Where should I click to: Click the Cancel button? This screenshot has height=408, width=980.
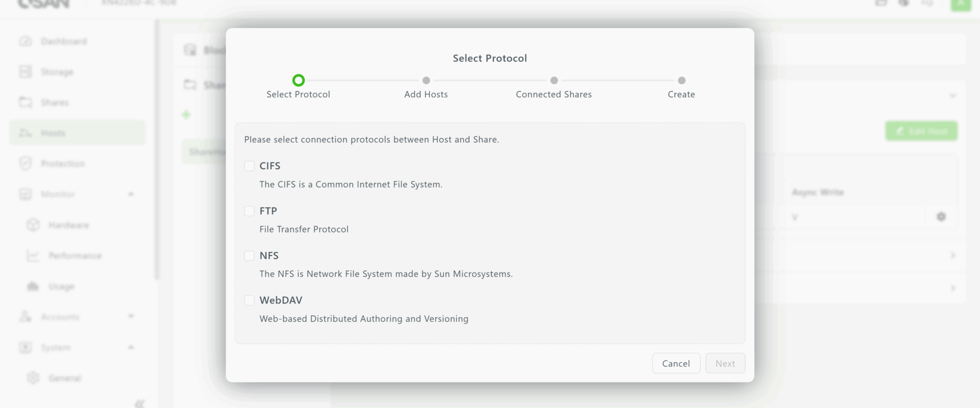[676, 363]
